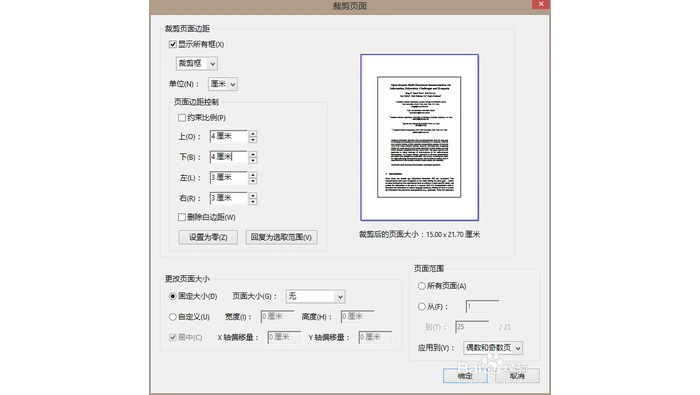Click the 从 start page input field
This screenshot has height=395, width=700.
tap(482, 306)
